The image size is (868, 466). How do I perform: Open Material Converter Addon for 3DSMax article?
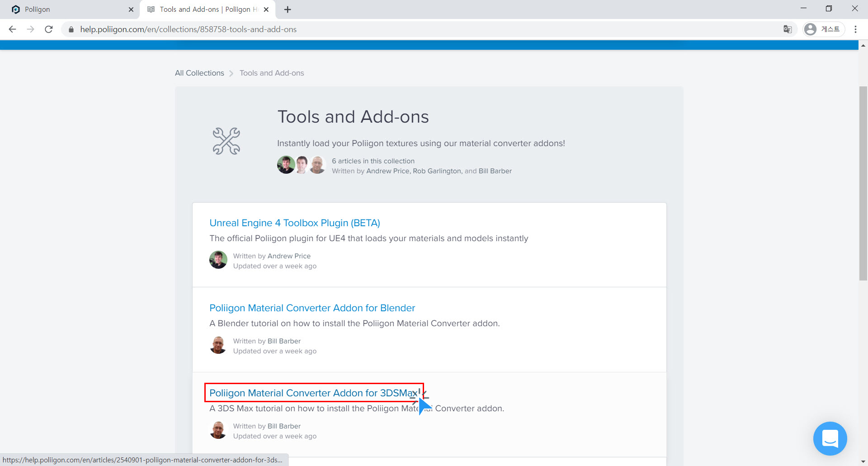click(x=314, y=393)
